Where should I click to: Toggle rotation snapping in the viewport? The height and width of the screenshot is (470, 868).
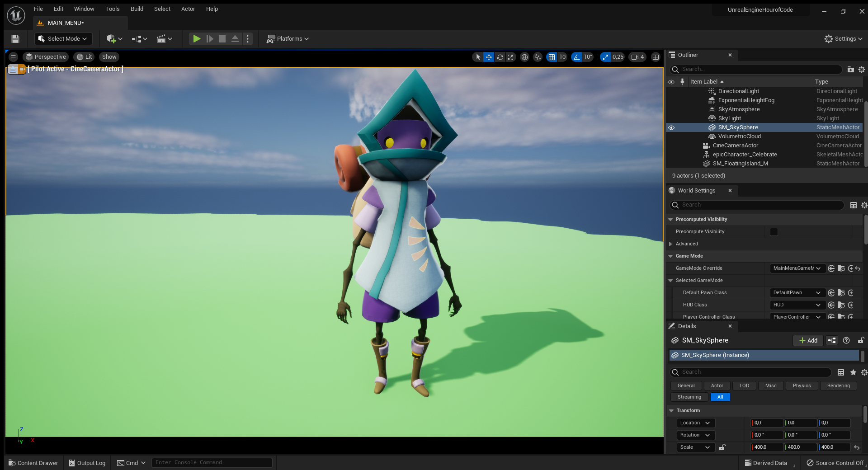(x=576, y=57)
